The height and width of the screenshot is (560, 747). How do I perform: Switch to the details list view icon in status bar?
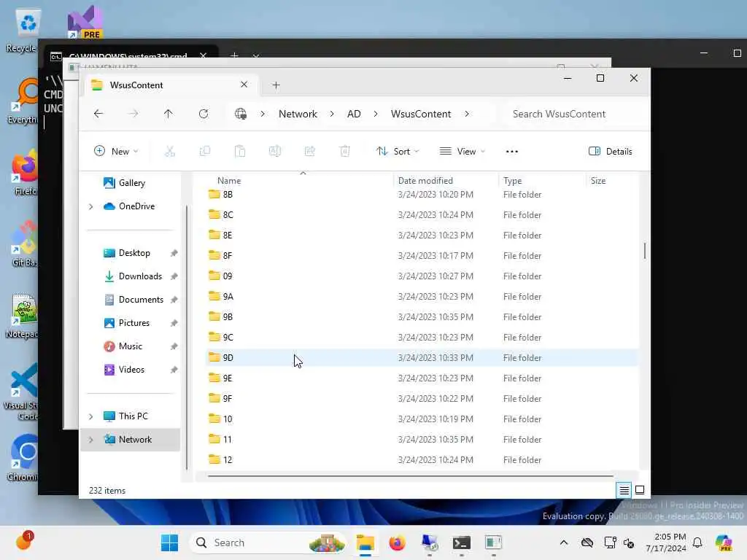tap(624, 490)
